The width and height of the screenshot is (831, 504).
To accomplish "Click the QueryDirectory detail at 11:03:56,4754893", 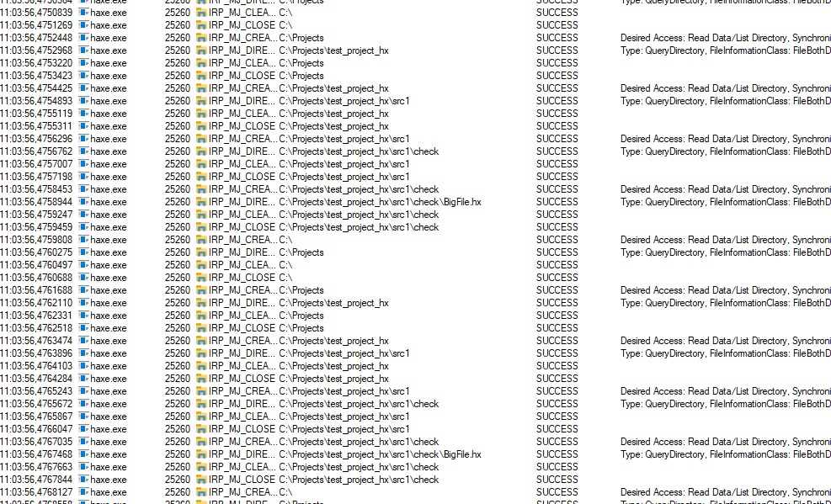I will coord(726,101).
